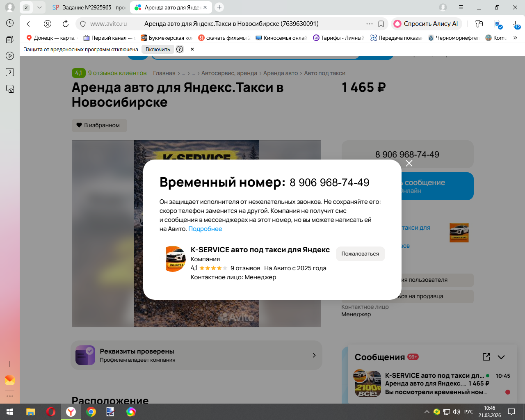This screenshot has height=420, width=525.
Task: Show hidden bookmarks with the overflow chevron
Action: click(515, 38)
